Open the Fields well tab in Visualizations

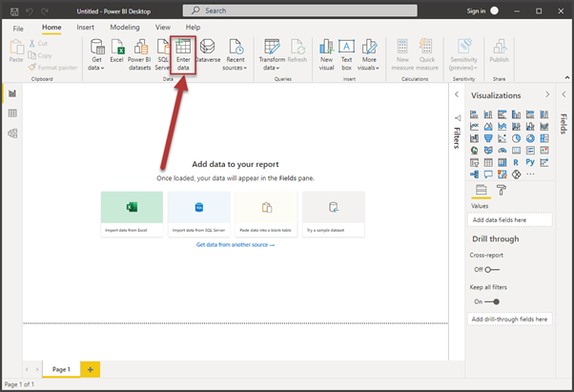tap(481, 190)
